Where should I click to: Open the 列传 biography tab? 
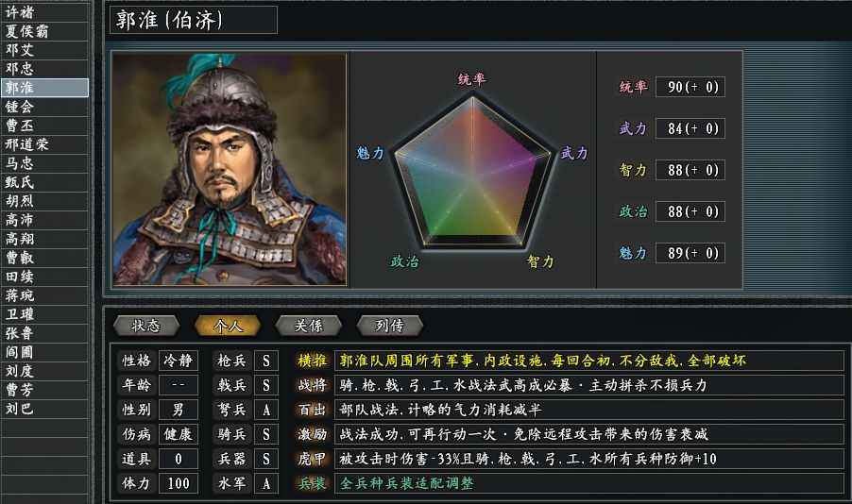pyautogui.click(x=389, y=326)
